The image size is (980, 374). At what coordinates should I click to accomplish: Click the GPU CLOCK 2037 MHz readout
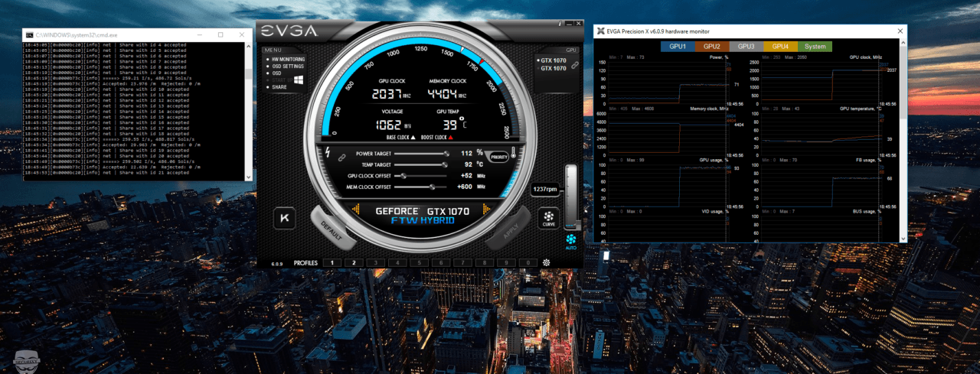(393, 96)
